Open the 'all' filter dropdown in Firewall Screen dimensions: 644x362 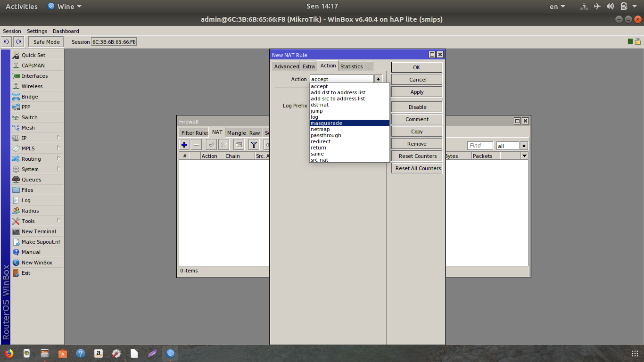coord(524,146)
